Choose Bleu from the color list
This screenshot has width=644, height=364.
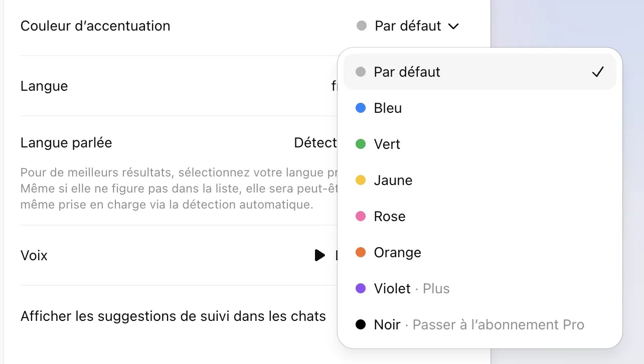point(388,108)
